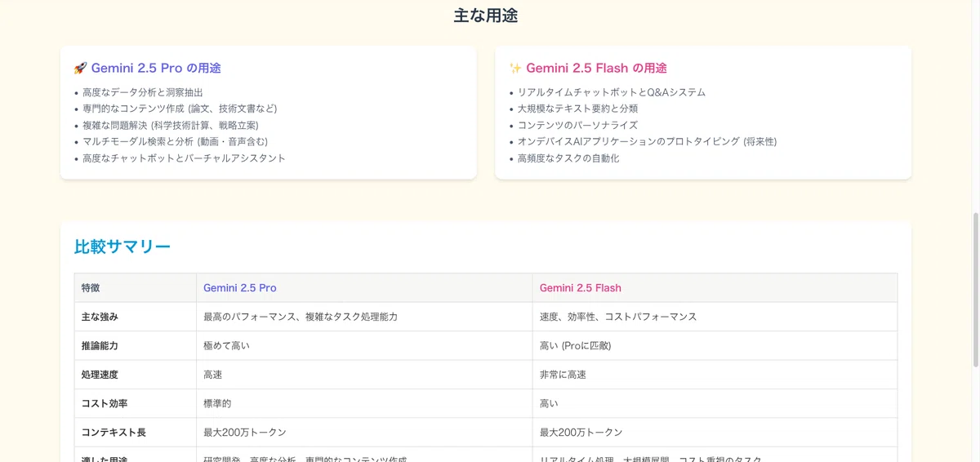Click the Flash cell 高い in コスト効率 row
Screen dimensions: 980x462
[715, 403]
